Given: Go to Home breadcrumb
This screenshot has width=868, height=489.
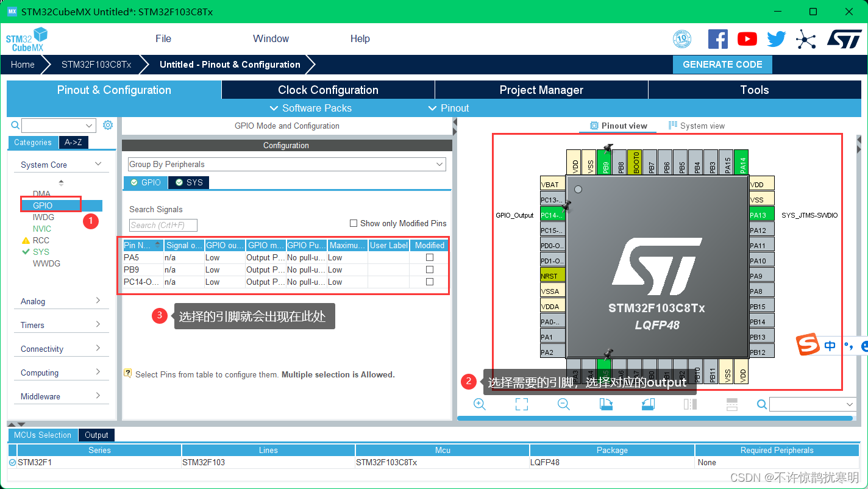Looking at the screenshot, I should [23, 65].
